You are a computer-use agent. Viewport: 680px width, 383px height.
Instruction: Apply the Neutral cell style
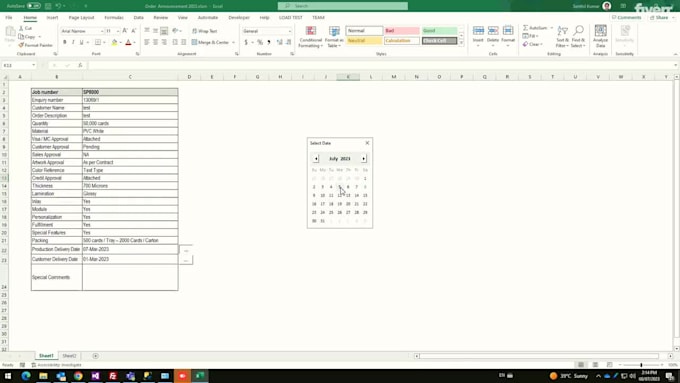pyautogui.click(x=364, y=41)
